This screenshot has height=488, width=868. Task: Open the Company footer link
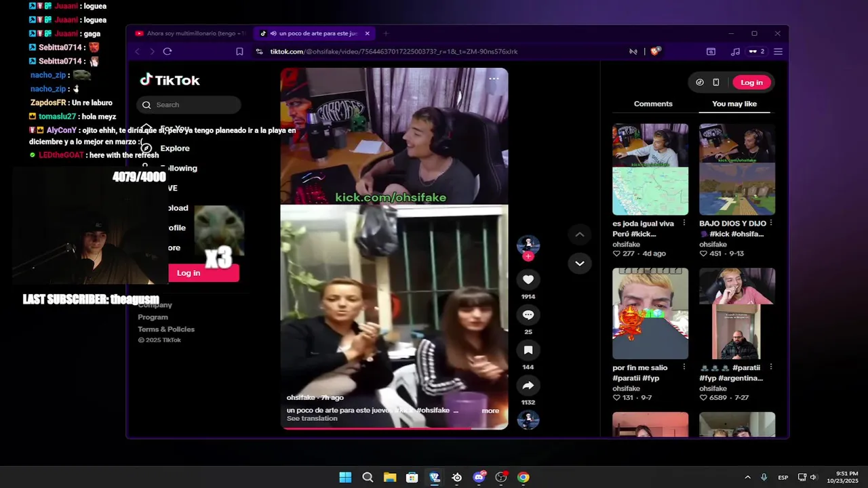(x=155, y=305)
